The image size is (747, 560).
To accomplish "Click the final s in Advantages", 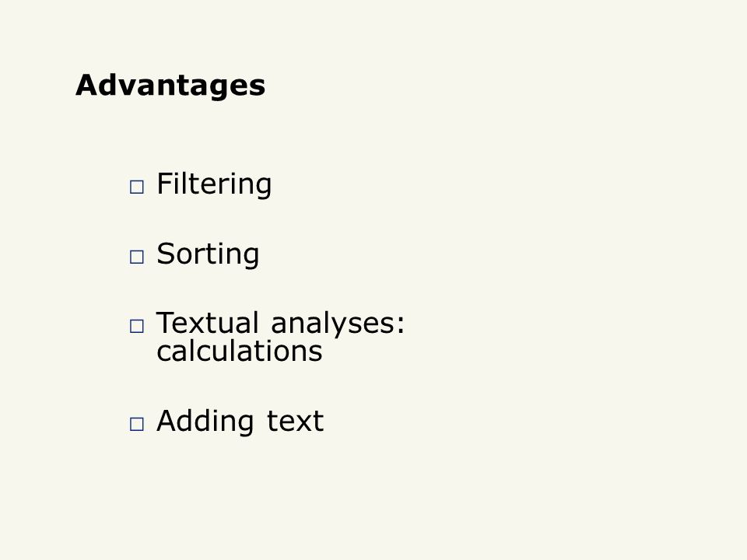I will pyautogui.click(x=258, y=88).
